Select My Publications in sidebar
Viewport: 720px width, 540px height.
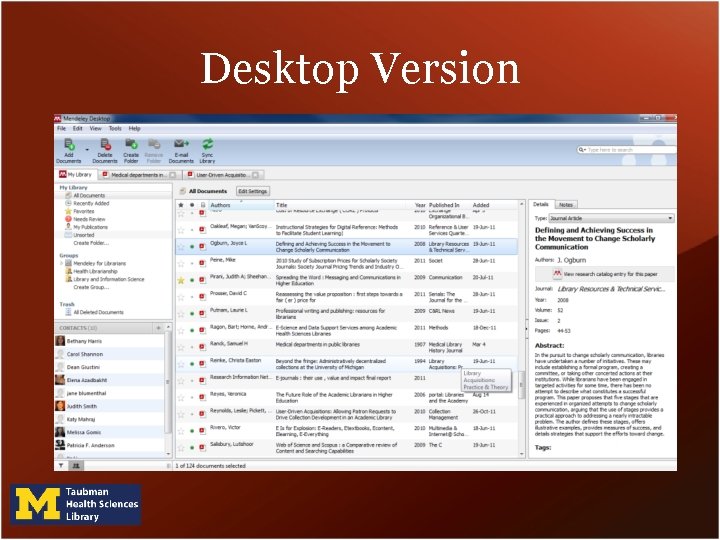click(90, 227)
